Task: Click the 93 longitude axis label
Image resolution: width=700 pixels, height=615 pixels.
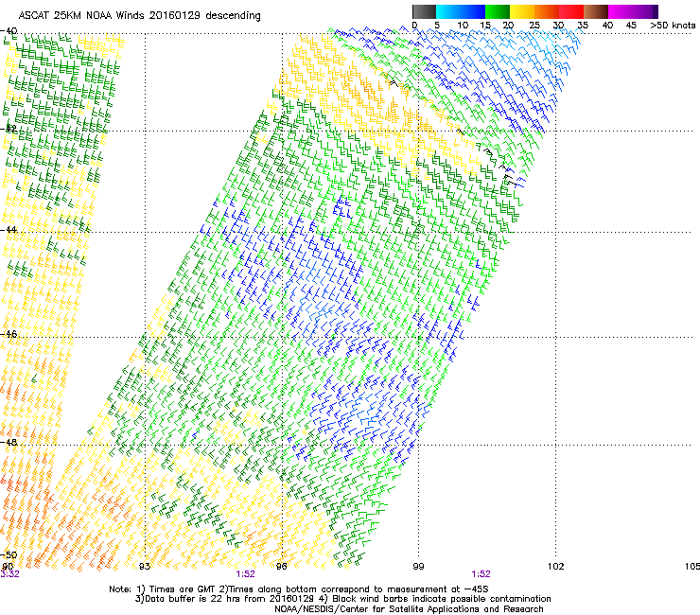Action: 145,567
